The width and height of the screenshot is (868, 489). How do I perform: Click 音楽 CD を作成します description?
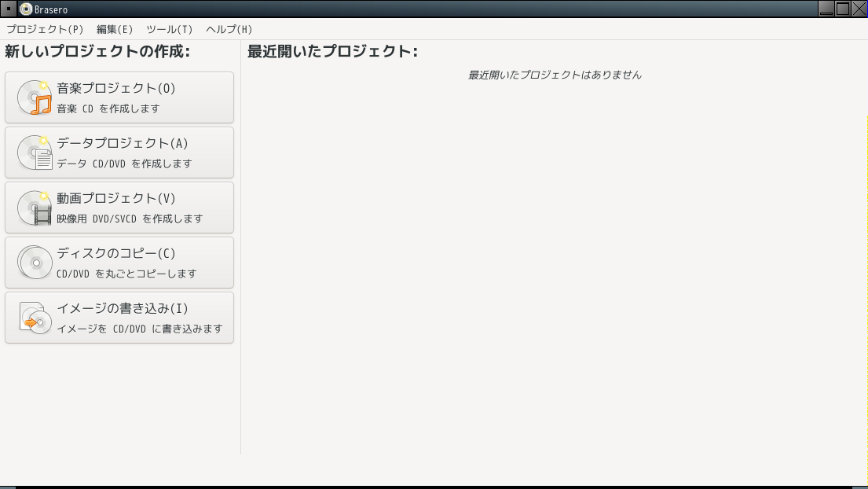108,109
